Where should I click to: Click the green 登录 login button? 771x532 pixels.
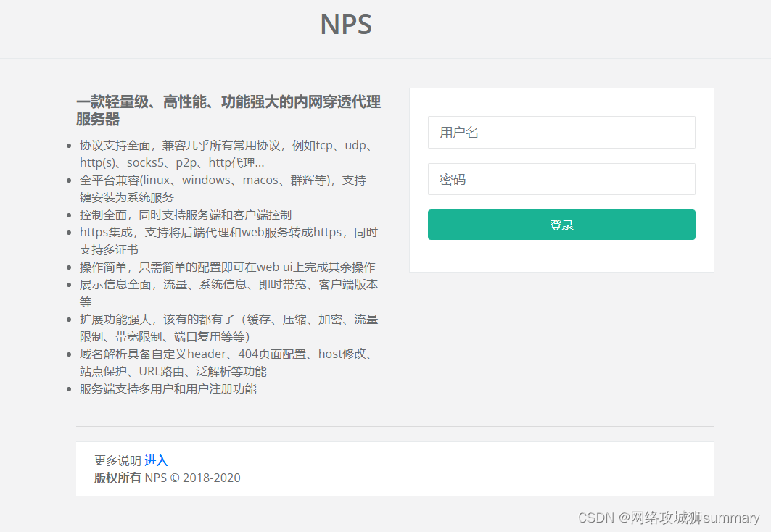tap(561, 225)
